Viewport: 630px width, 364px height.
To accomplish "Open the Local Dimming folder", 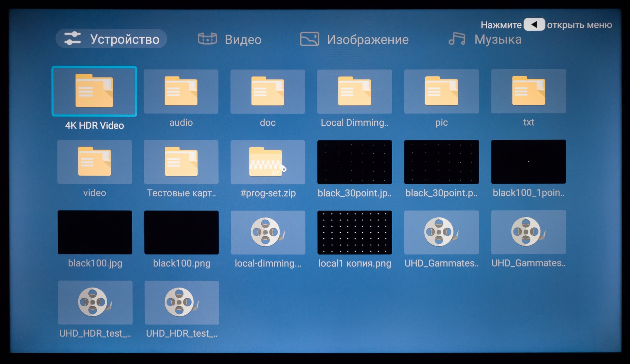I will 354,91.
